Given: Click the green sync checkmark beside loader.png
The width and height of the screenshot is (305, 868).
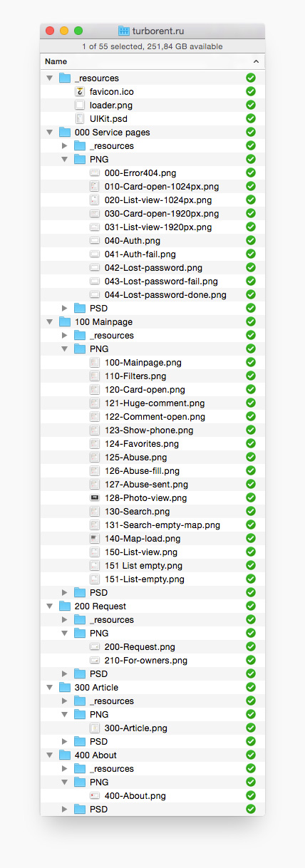Looking at the screenshot, I should (251, 105).
